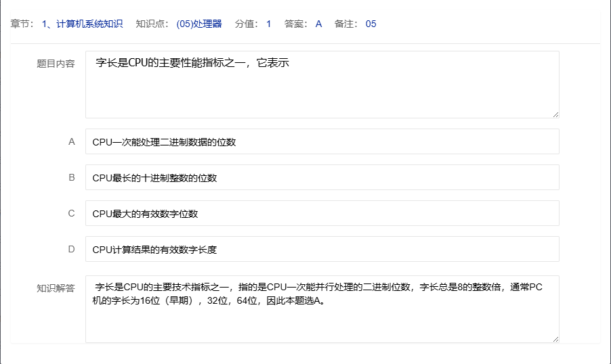
Task: Click option A field about 二进制数据的位数
Action: [322, 142]
